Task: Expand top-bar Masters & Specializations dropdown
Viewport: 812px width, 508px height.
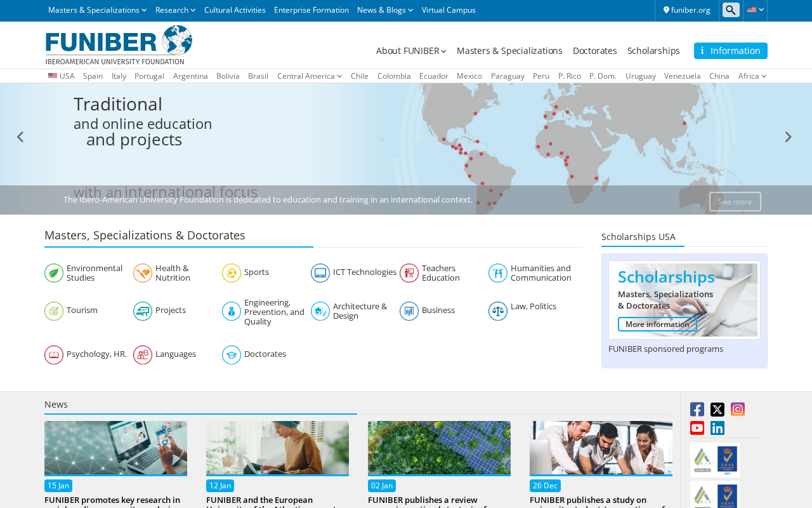Action: pyautogui.click(x=97, y=10)
